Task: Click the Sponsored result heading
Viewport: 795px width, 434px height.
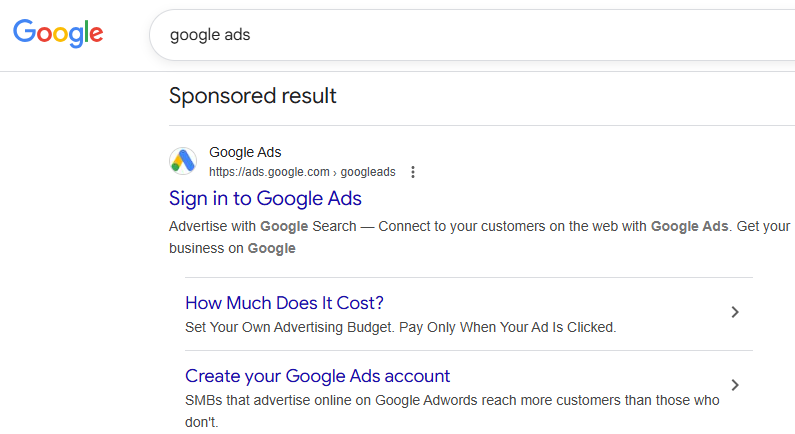Action: (x=252, y=96)
